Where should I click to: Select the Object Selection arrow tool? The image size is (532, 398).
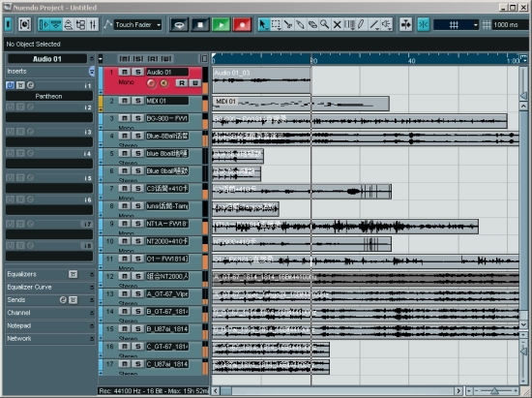[263, 24]
